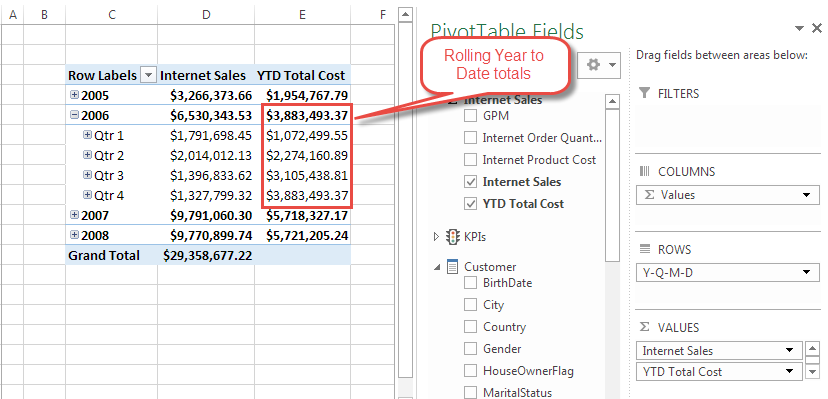
Task: Expand the KPIs node in field list
Action: (x=436, y=237)
